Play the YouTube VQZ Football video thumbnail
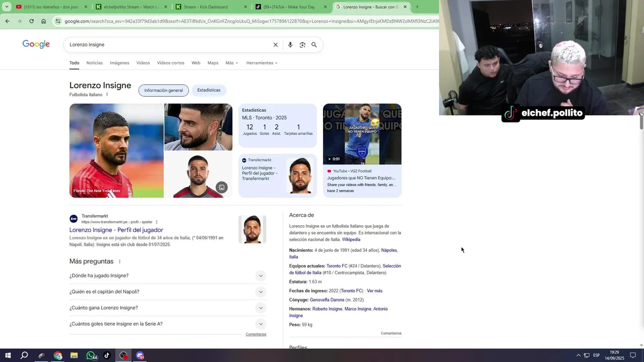The image size is (644, 362). (362, 134)
